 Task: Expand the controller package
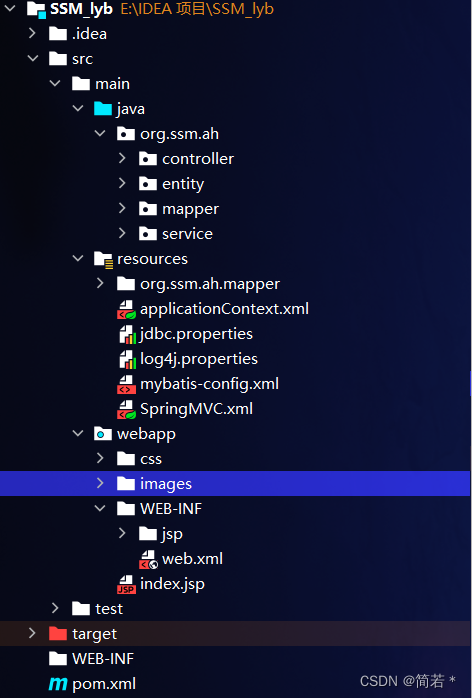pos(122,158)
